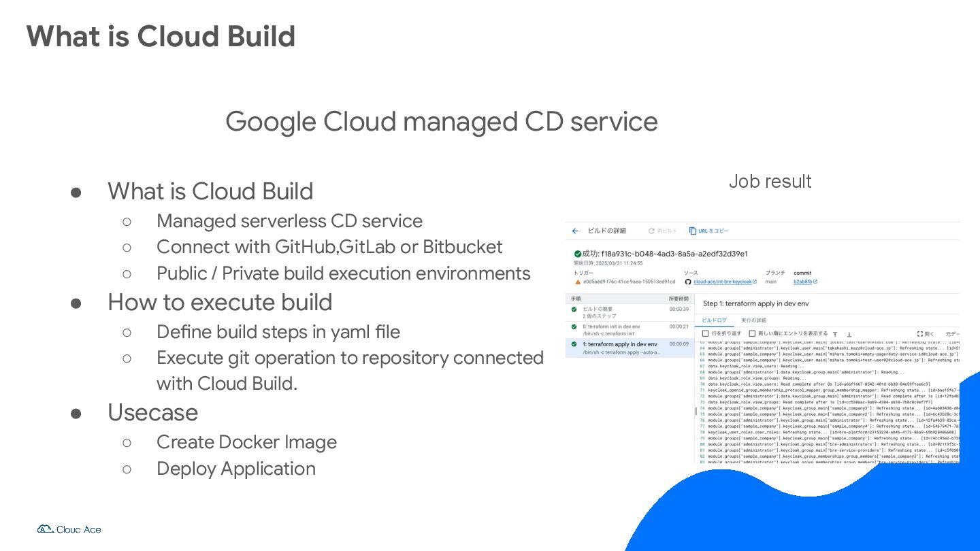980x551 pixels.
Task: Click the 'Step 1: terraform apply in dev env' heading
Action: 755,303
